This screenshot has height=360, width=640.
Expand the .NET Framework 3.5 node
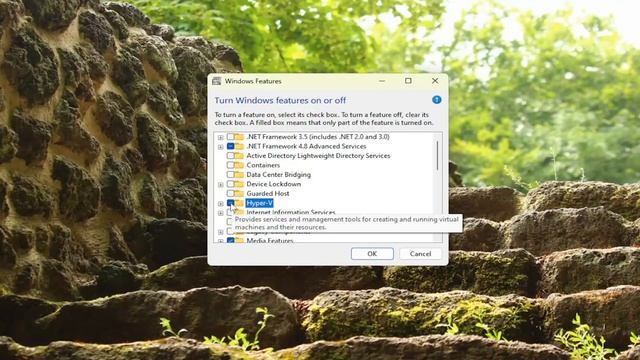click(220, 137)
